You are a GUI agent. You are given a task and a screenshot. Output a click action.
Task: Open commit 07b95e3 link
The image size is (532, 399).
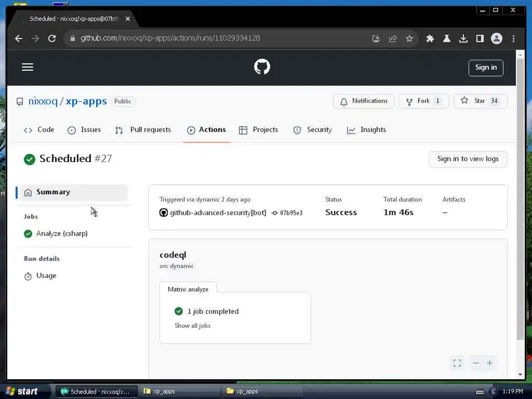291,213
